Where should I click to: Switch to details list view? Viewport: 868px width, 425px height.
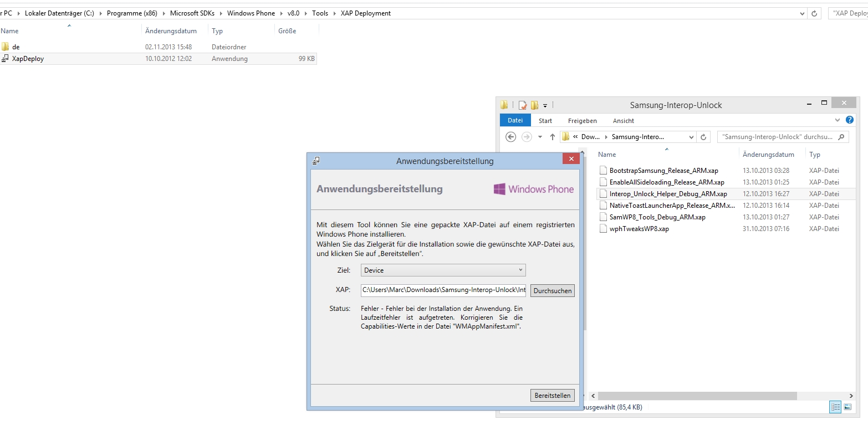(835, 407)
